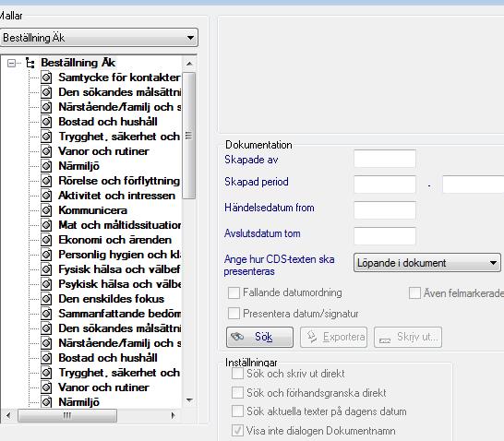Click the document icon beside Mat och måltidssituation
504x441 pixels.
(46, 225)
